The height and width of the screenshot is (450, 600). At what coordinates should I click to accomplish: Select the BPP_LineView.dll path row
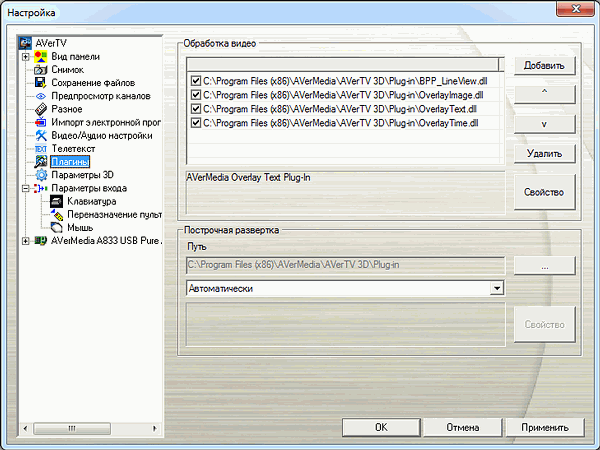tap(345, 81)
